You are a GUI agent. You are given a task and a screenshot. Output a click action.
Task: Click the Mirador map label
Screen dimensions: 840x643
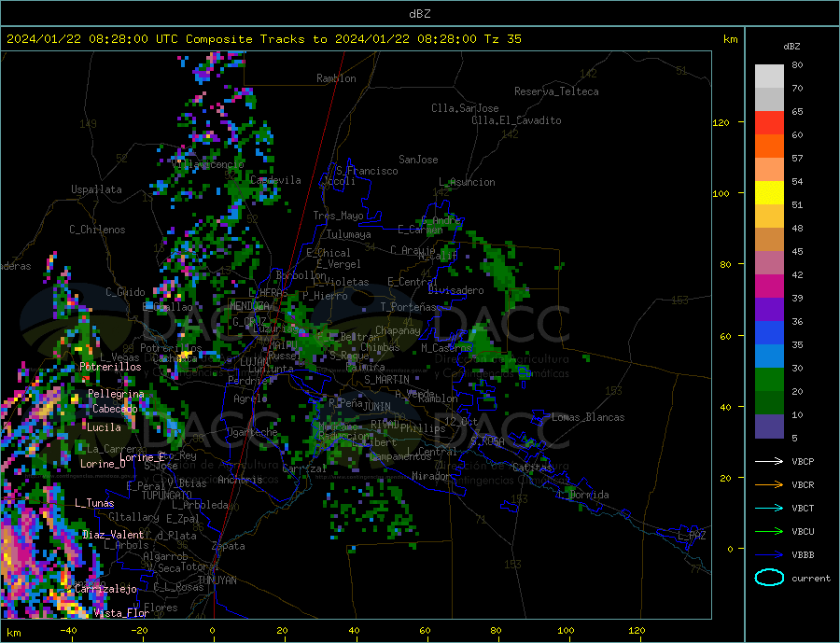tap(431, 476)
